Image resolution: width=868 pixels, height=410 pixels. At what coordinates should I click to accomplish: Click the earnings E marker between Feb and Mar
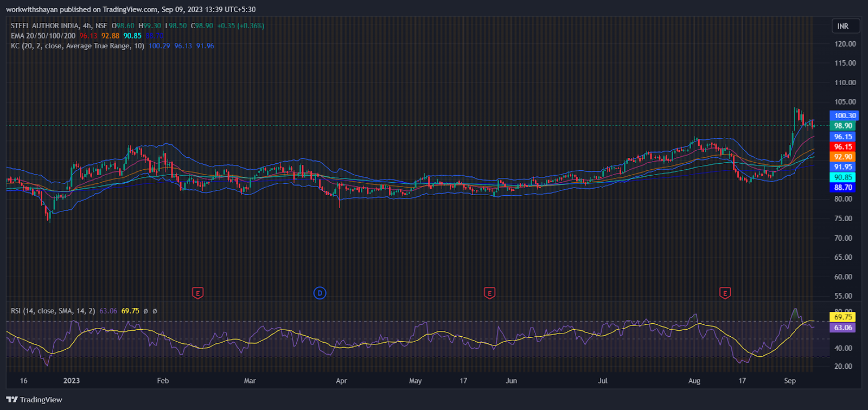coord(198,293)
